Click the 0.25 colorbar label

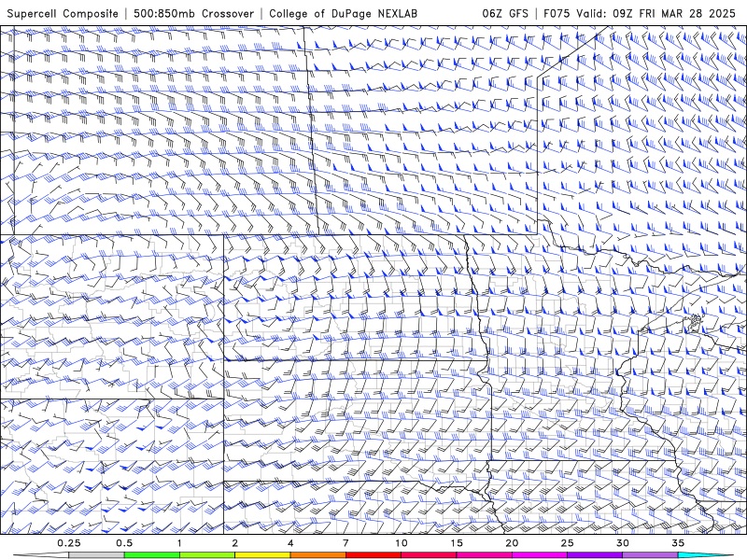pyautogui.click(x=69, y=543)
